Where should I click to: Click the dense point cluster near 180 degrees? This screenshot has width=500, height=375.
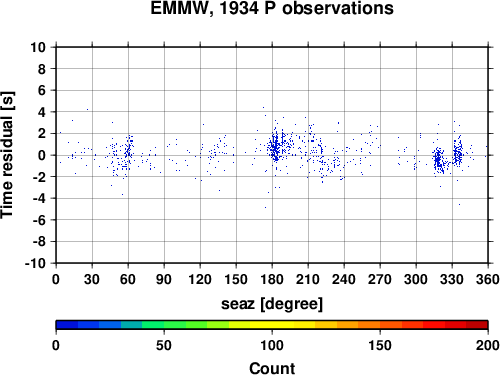pos(275,147)
